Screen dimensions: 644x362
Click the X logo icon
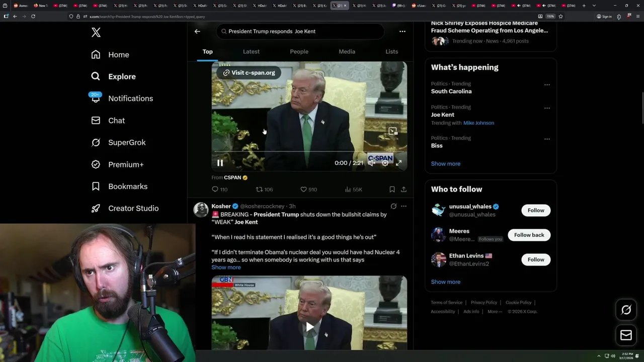tap(96, 33)
